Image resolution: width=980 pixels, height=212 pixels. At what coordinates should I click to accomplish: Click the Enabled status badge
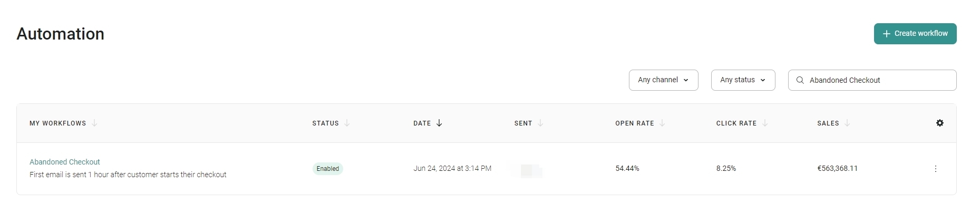pyautogui.click(x=327, y=169)
